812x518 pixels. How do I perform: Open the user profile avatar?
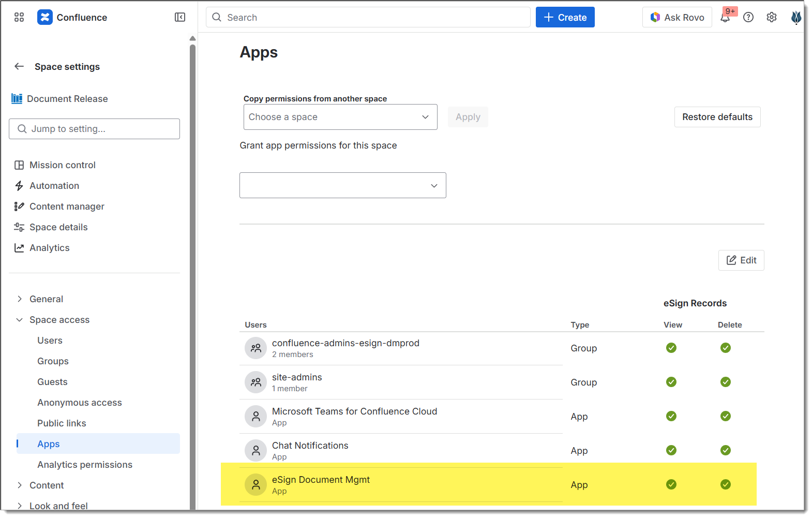[795, 18]
